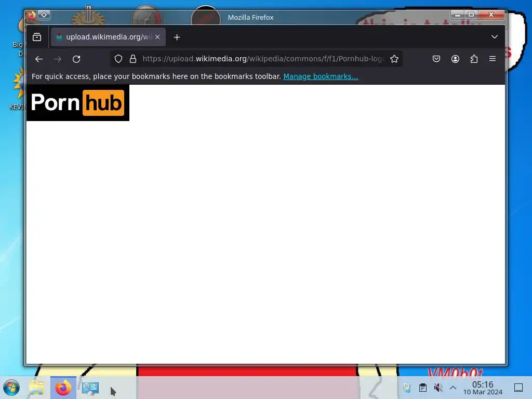The height and width of the screenshot is (399, 532).
Task: View site security info via the padlock icon
Action: tap(133, 59)
